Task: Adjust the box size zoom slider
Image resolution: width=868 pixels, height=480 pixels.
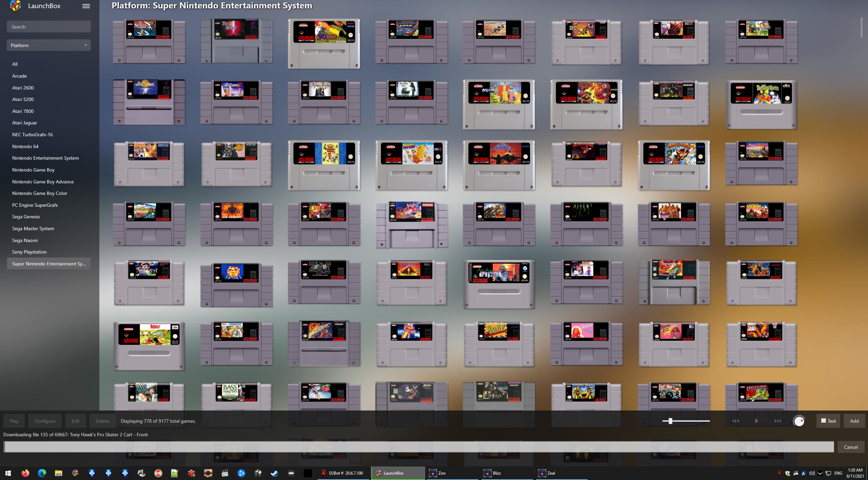Action: (x=670, y=421)
